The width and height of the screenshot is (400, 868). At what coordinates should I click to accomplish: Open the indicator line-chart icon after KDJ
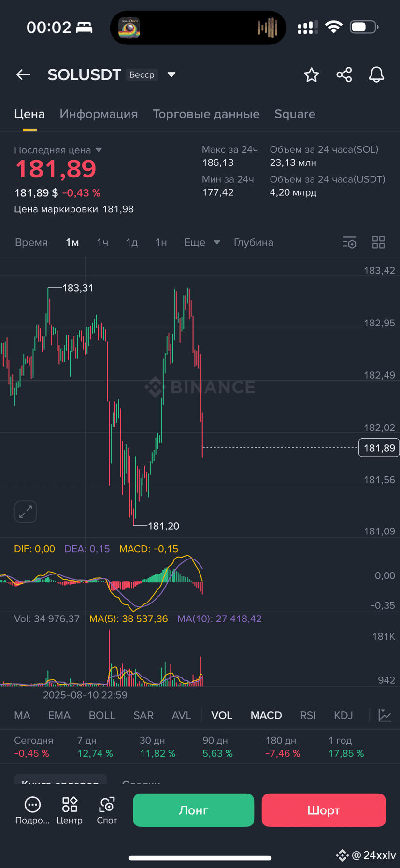[385, 715]
